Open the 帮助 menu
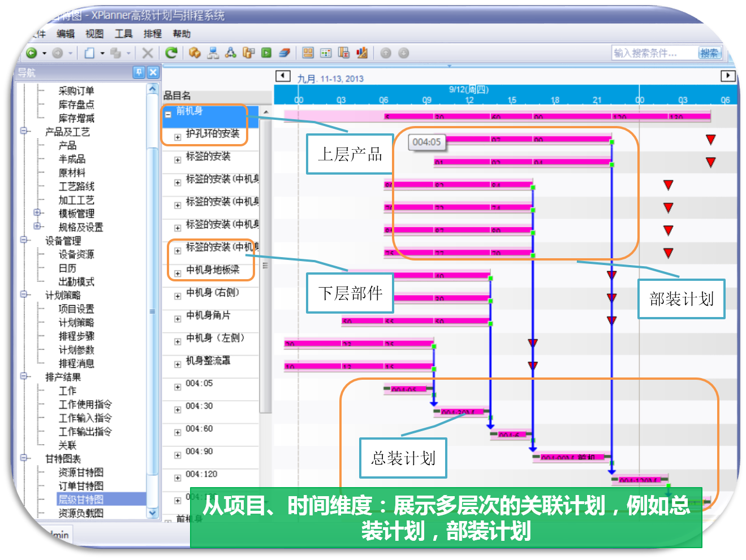The width and height of the screenshot is (746, 560). 182,34
